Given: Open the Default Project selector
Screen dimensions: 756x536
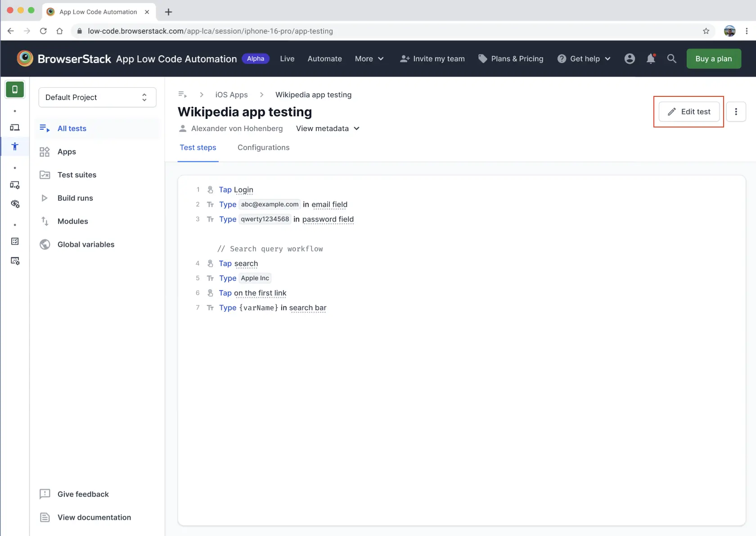Looking at the screenshot, I should (97, 97).
